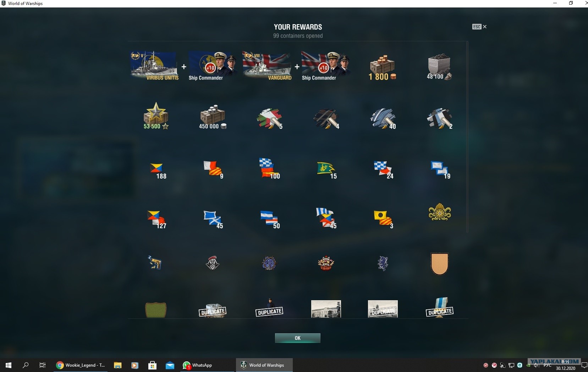Open the volume control in system tray

pyautogui.click(x=536, y=365)
